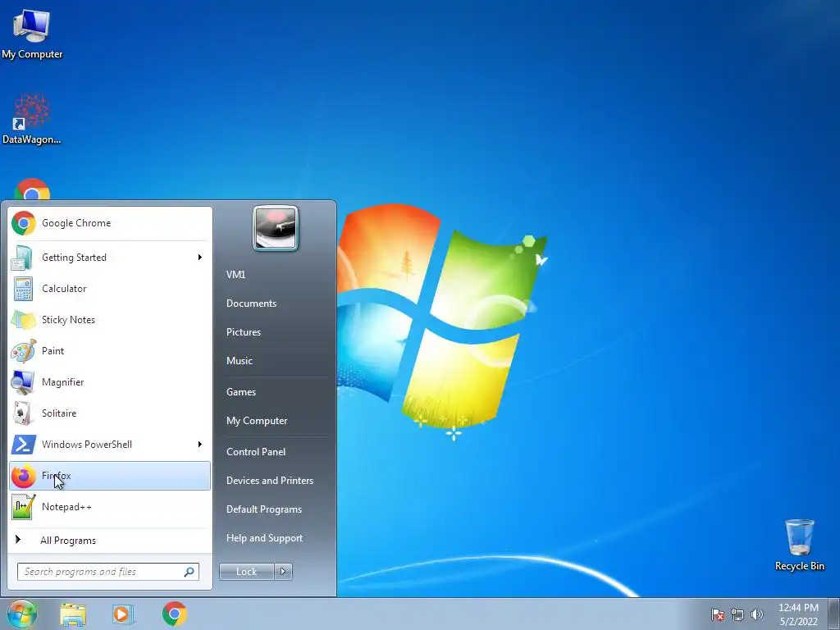Viewport: 840px width, 630px height.
Task: Open Action Center flag tray icon
Action: [717, 614]
